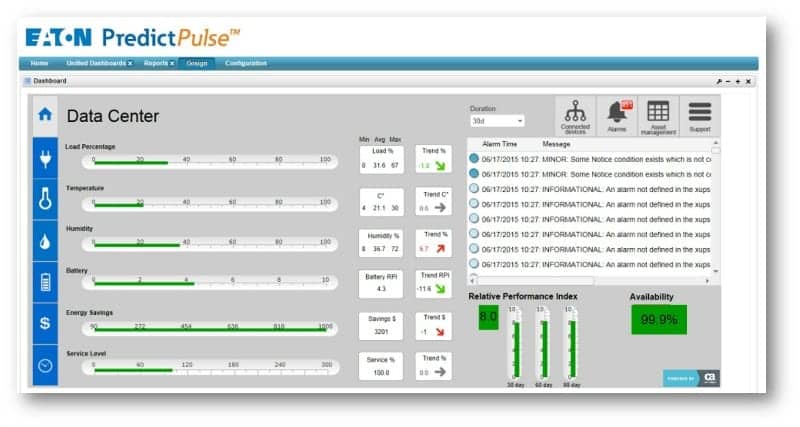Click the Relative Performance Index heading
The width and height of the screenshot is (800, 427).
[523, 296]
